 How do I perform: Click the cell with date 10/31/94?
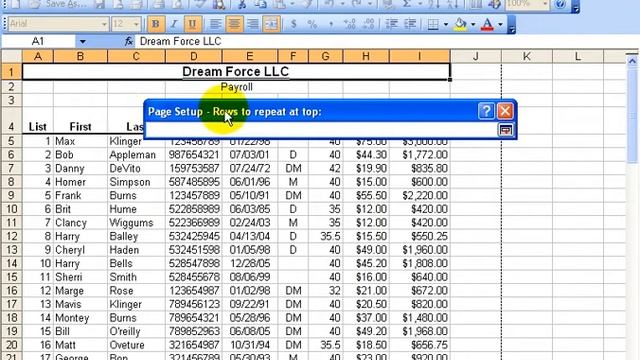click(x=250, y=345)
